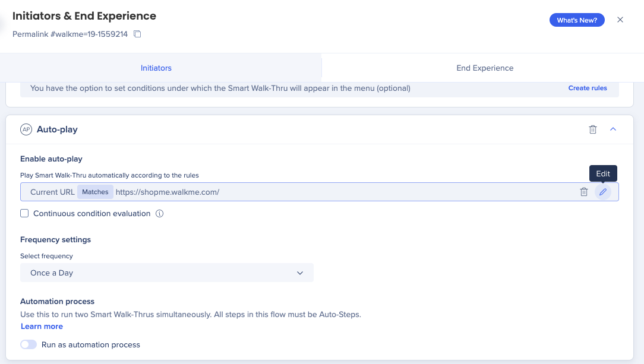Click the Permalink #walkme=19-1559214 text
Screen dimensions: 644x364
(70, 34)
